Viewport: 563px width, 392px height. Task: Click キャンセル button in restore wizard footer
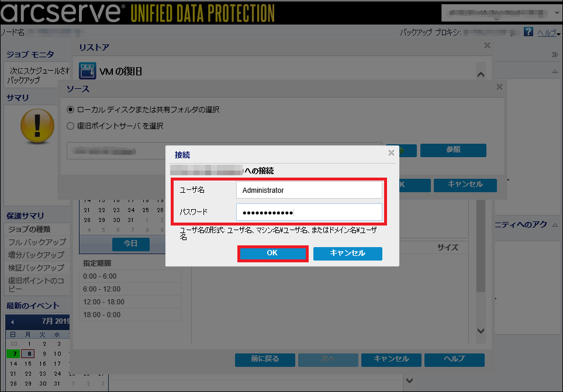[391, 359]
